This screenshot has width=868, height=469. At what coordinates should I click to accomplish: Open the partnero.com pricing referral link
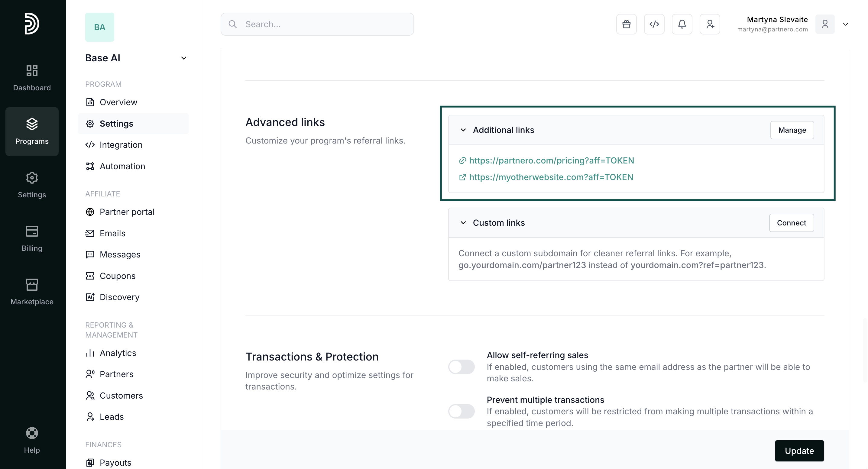(x=551, y=160)
